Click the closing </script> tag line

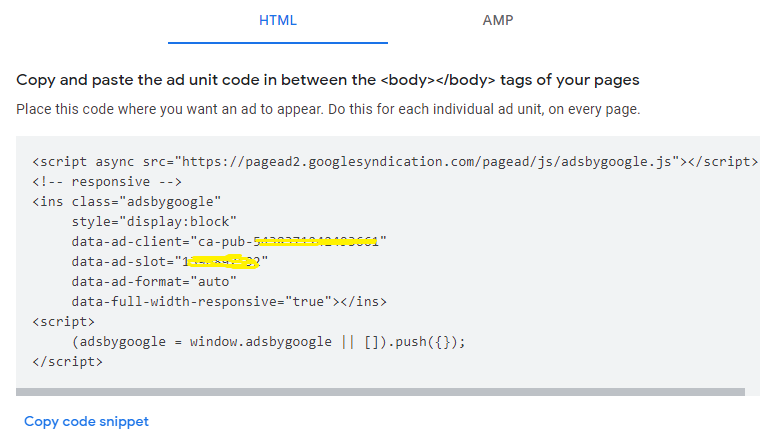click(67, 362)
